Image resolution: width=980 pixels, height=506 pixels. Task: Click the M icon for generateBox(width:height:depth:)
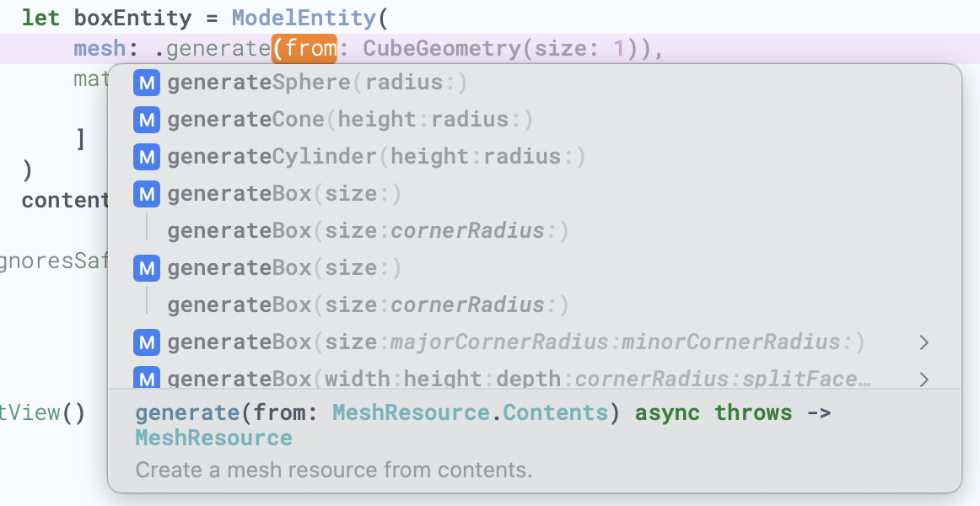click(x=147, y=379)
